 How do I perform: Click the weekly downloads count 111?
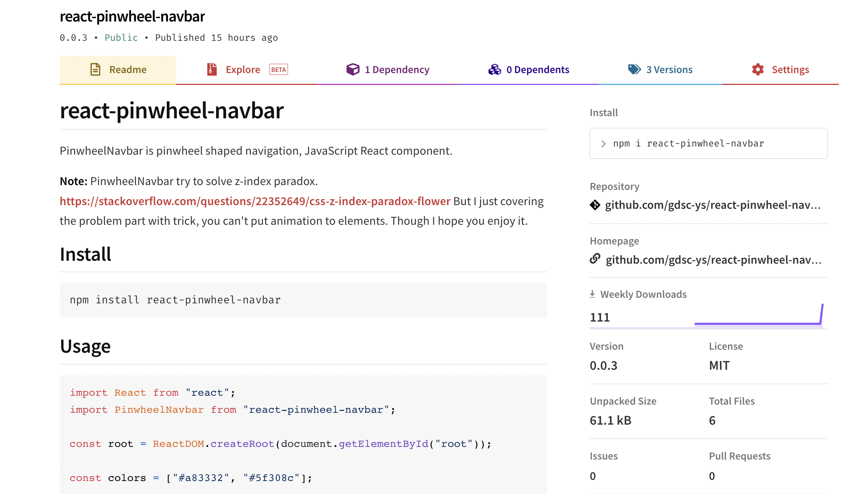[600, 317]
